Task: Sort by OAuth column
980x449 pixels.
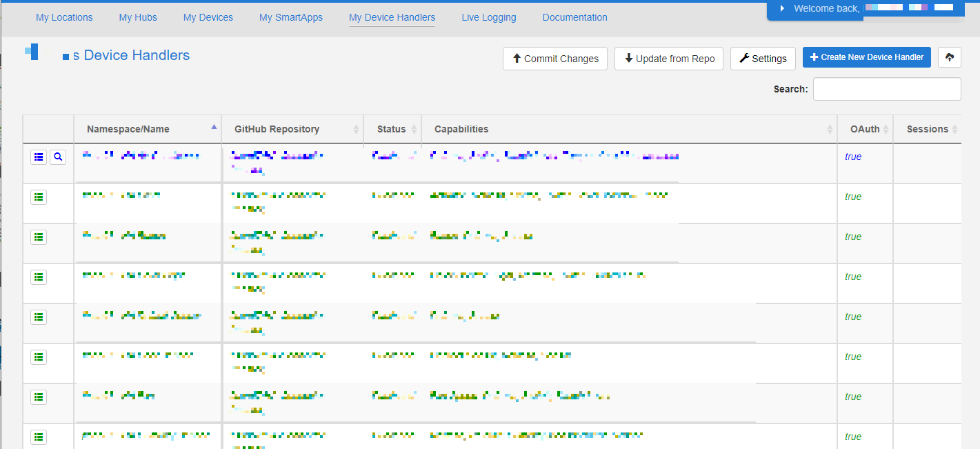Action: (865, 129)
